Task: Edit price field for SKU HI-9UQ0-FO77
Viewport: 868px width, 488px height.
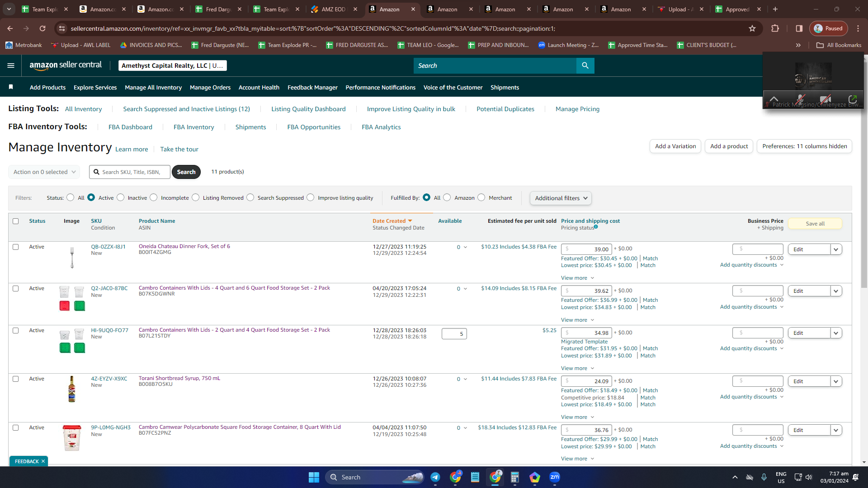Action: [x=586, y=333]
